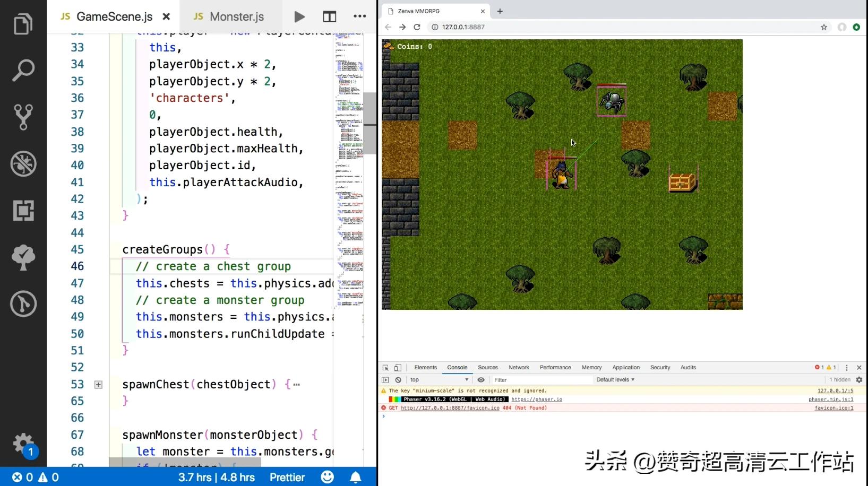Open the Source Control view
This screenshot has height=486, width=868.
point(23,117)
